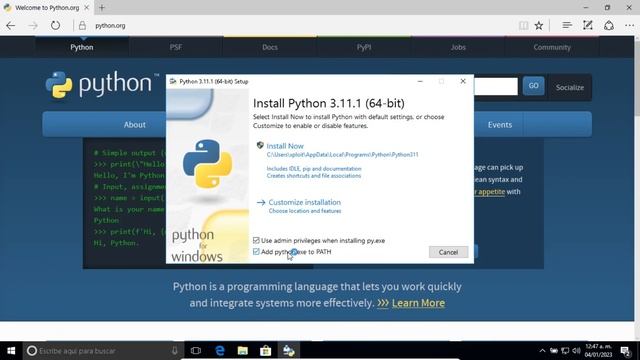The image size is (640, 360).
Task: Open network tray icon
Action: [x=565, y=351]
